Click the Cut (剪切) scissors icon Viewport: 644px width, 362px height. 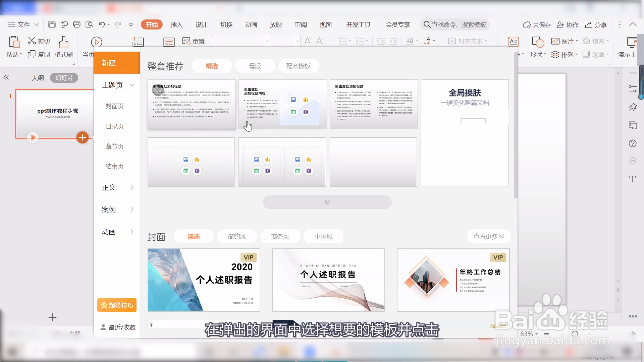(32, 41)
